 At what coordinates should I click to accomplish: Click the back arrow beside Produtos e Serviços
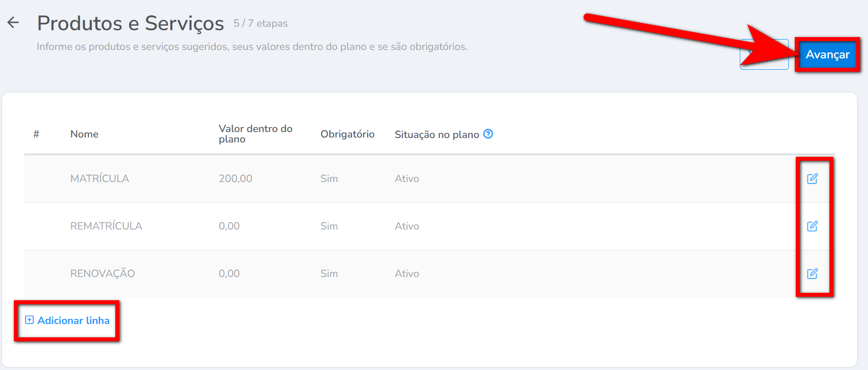13,22
